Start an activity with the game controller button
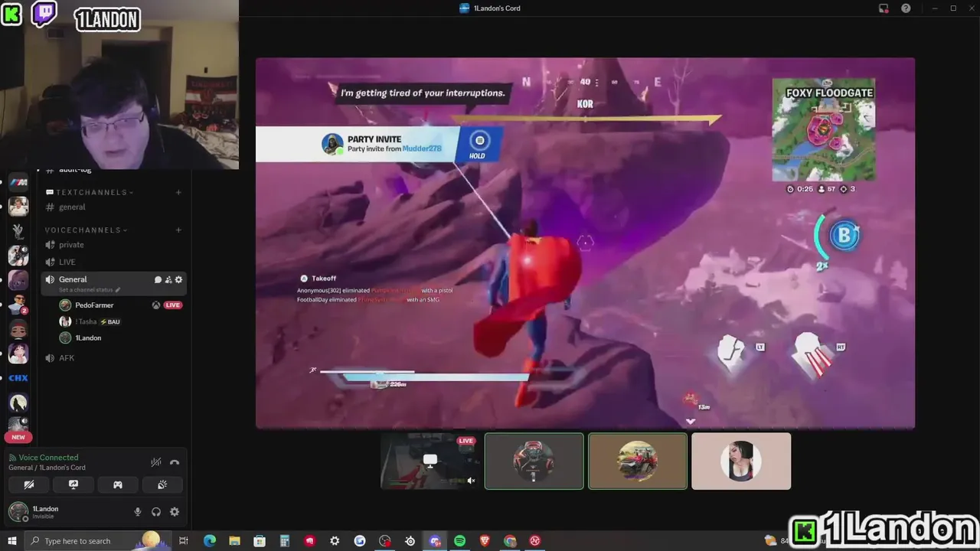 click(x=118, y=484)
